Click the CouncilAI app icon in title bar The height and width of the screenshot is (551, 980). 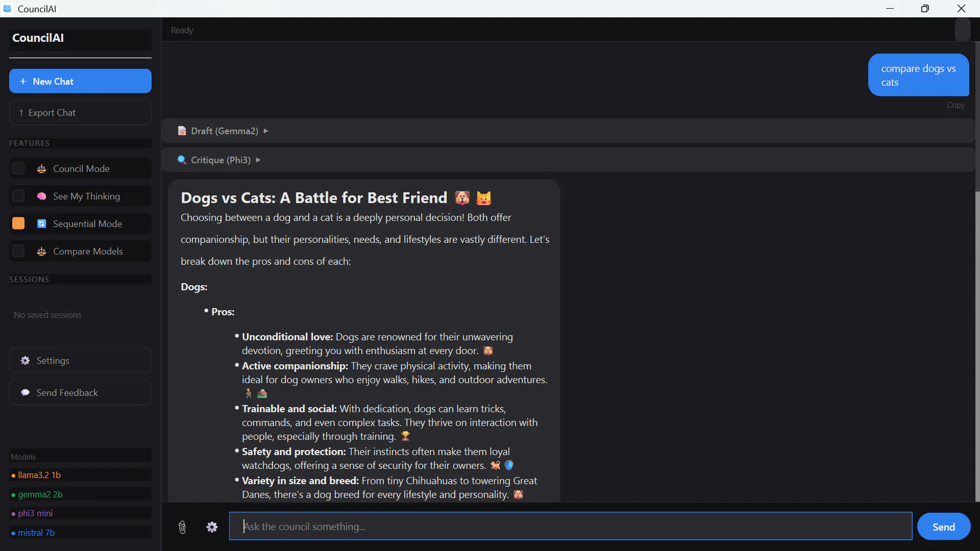point(7,9)
